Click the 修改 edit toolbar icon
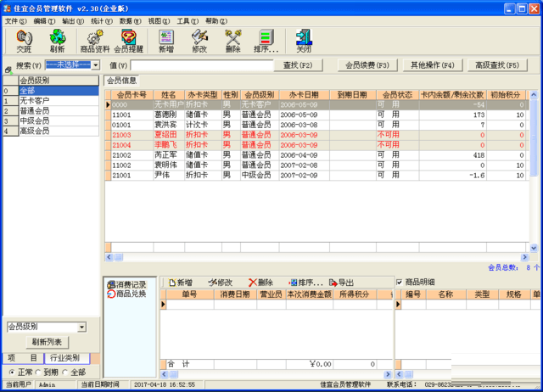The height and width of the screenshot is (392, 543). pos(199,40)
